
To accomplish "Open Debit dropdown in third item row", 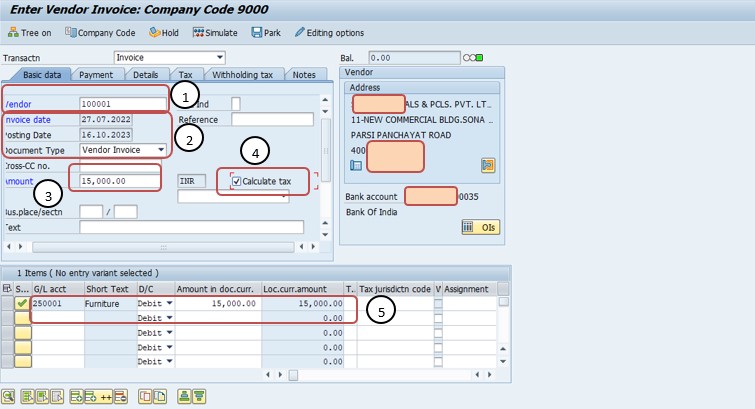I will (169, 332).
